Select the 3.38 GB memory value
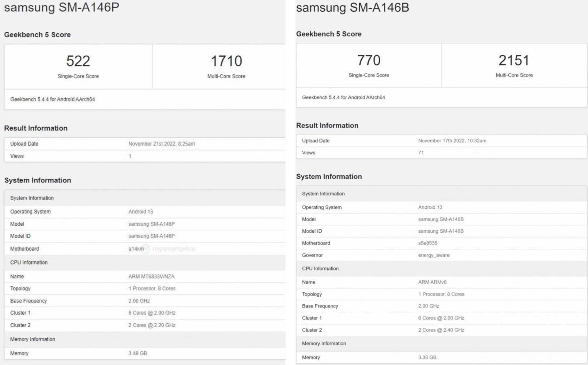This screenshot has width=588, height=365. [427, 357]
